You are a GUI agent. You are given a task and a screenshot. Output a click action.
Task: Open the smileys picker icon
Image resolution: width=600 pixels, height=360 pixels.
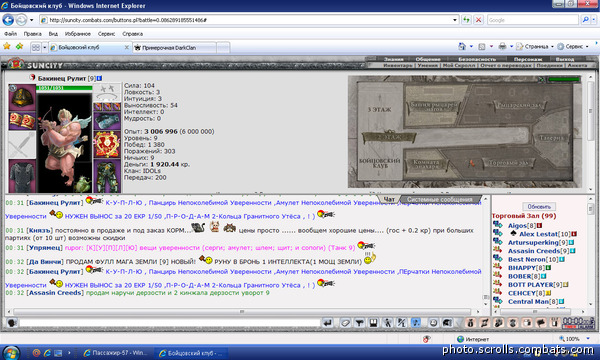pos(433,323)
